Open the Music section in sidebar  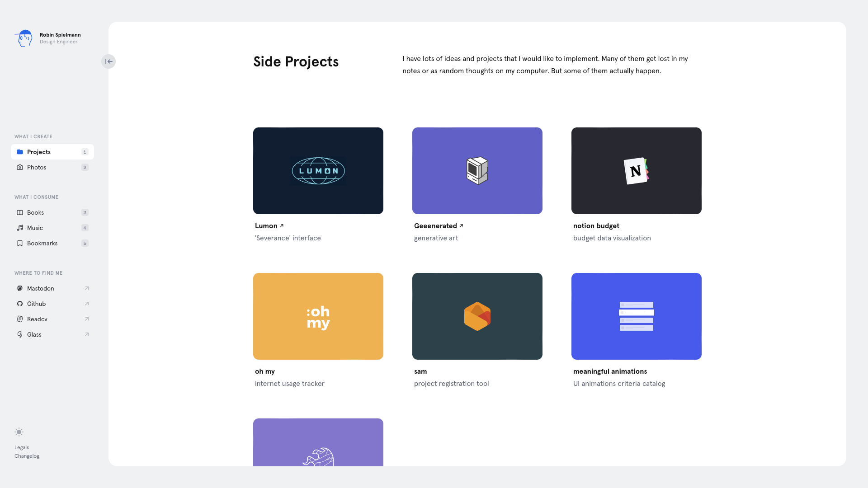click(x=52, y=228)
